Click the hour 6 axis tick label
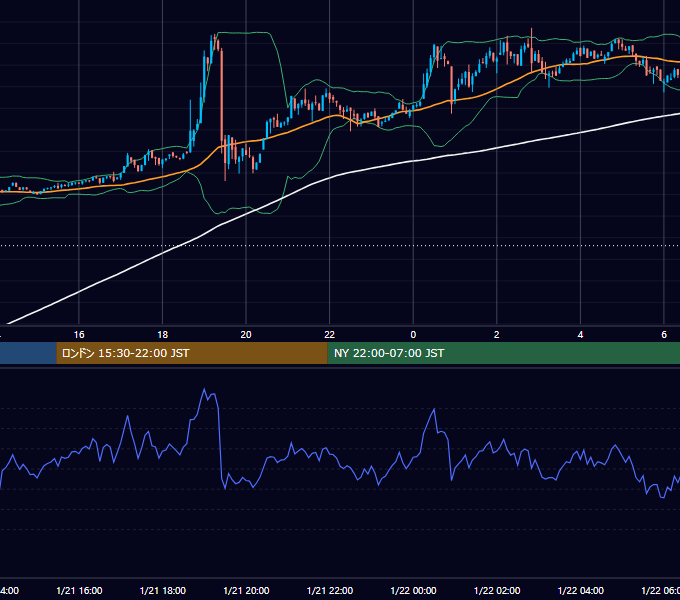Image resolution: width=680 pixels, height=600 pixels. coord(664,335)
